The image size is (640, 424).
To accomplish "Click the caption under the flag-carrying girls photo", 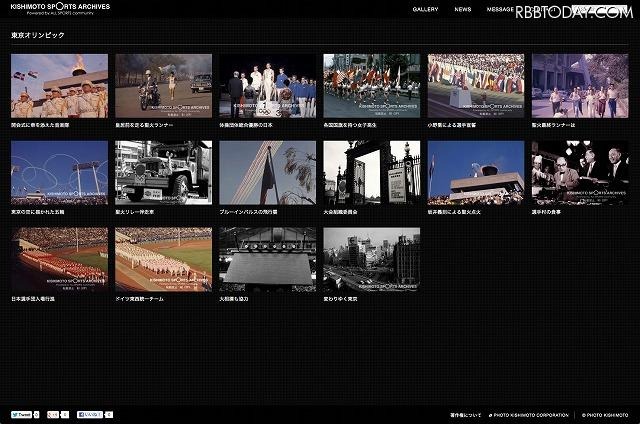I will coord(350,125).
